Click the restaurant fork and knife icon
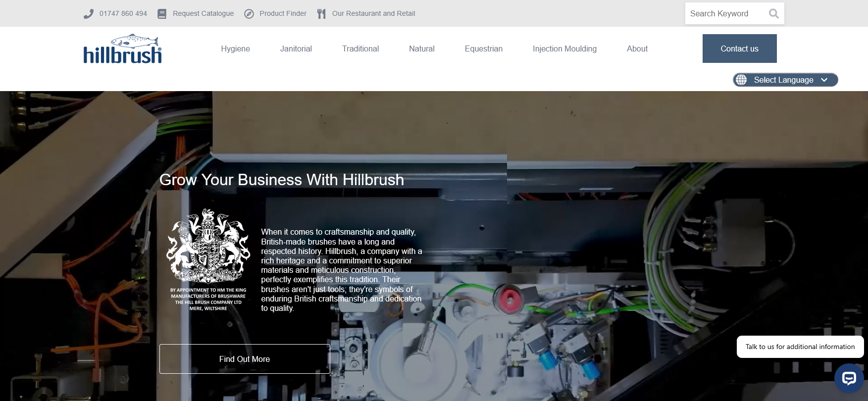Viewport: 868px width, 401px height. click(321, 14)
